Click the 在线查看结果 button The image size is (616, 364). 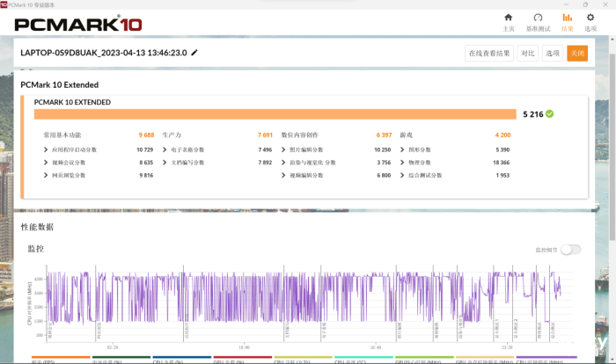(x=489, y=53)
